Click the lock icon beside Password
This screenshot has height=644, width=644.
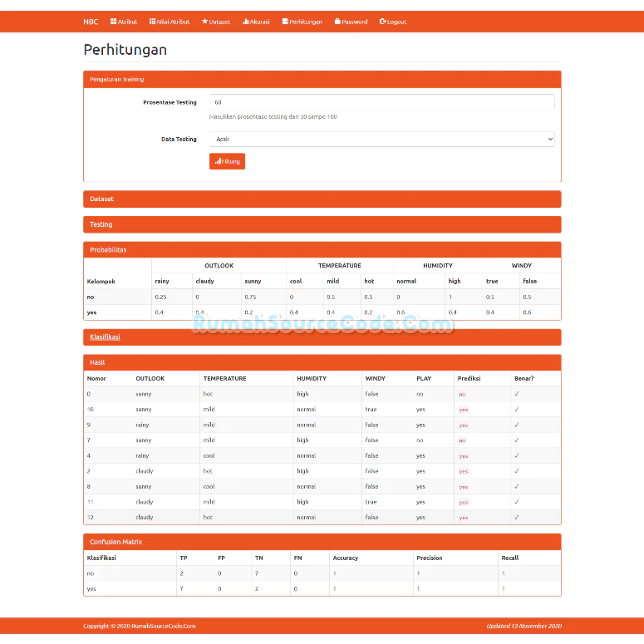click(x=337, y=22)
